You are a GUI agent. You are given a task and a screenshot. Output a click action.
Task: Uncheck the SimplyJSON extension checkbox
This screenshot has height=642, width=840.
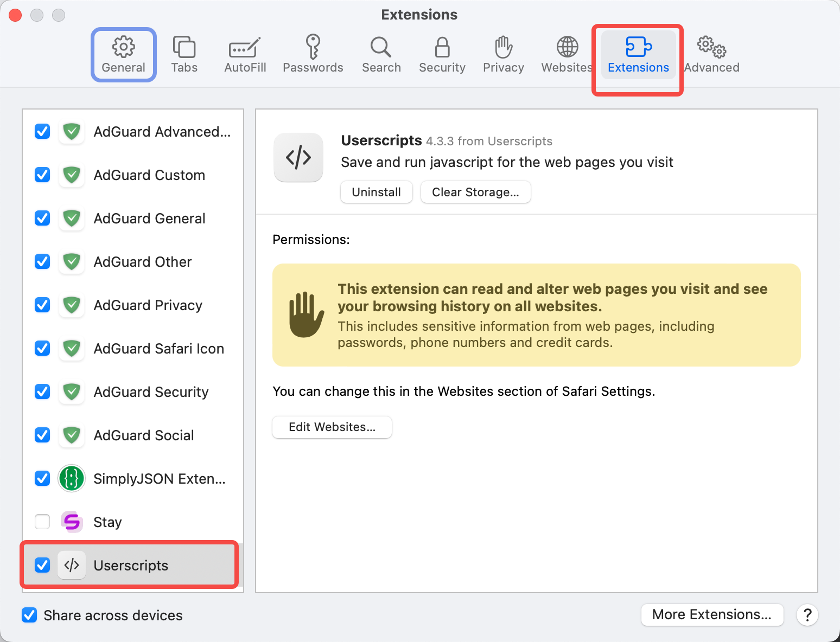42,478
